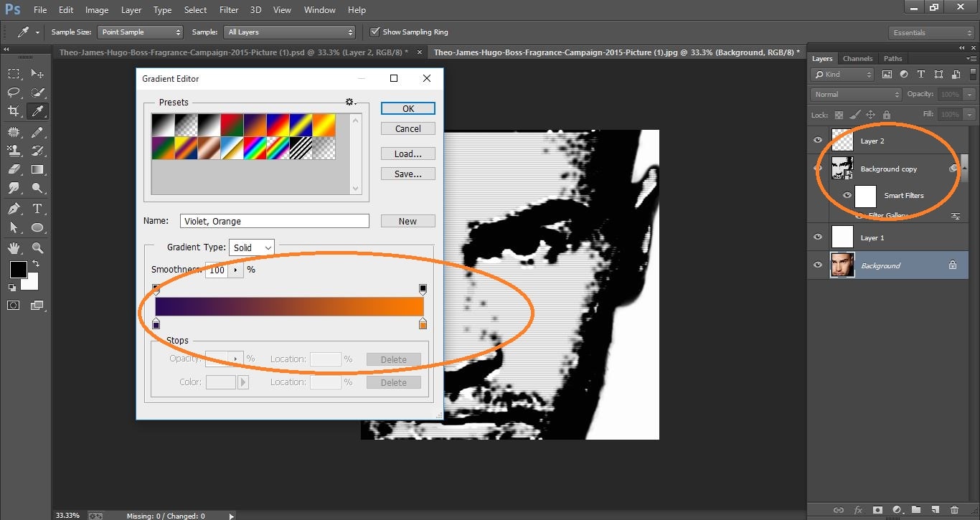Screen dimensions: 980x520
Task: Open the layer blending mode dropdown
Action: click(x=855, y=93)
